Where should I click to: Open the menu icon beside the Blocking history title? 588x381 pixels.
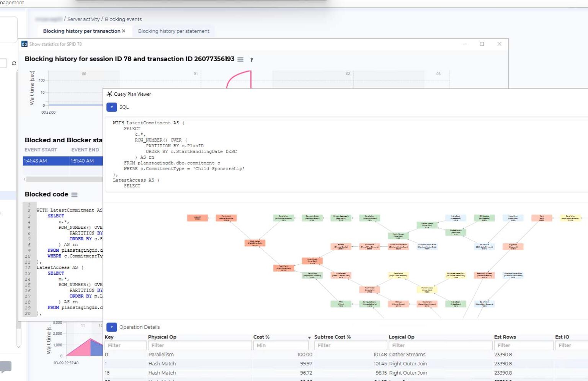[240, 59]
